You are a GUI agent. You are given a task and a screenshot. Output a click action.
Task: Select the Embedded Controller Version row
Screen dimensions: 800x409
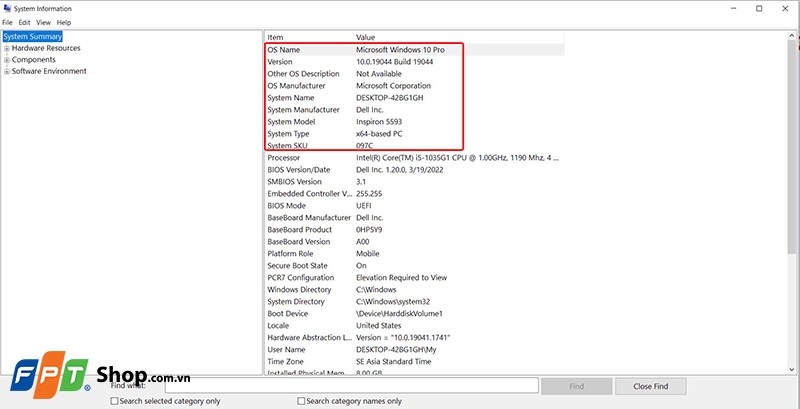click(x=414, y=193)
